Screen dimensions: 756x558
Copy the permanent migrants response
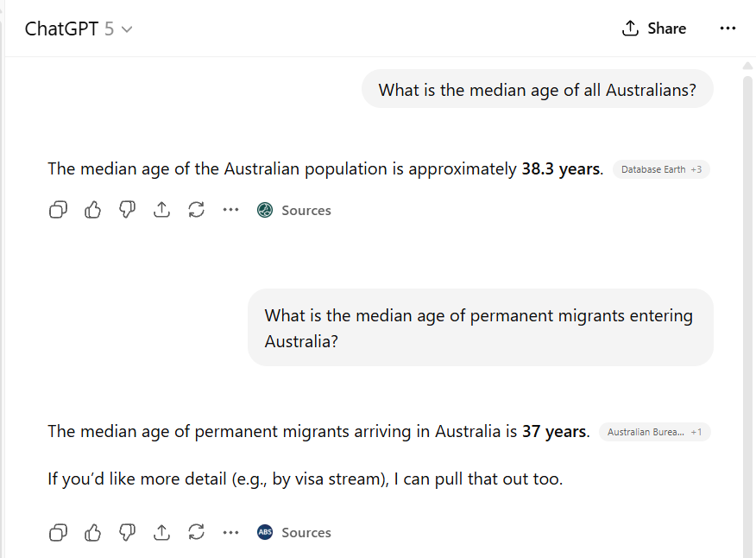[x=58, y=532]
